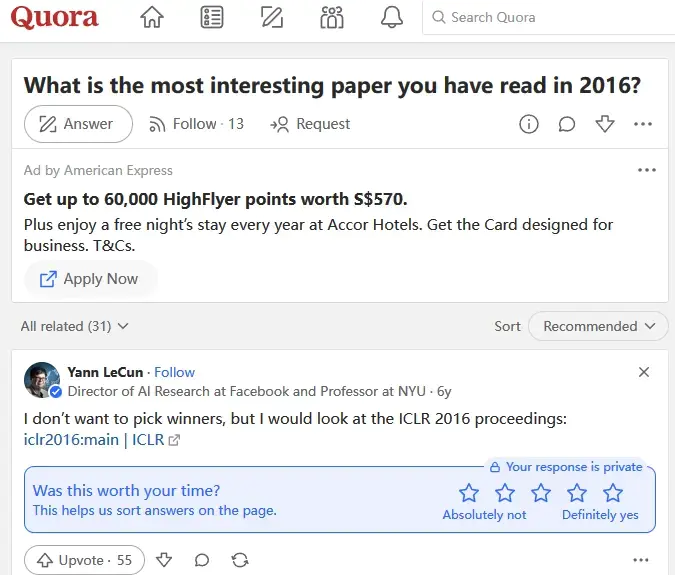Click the question title text
The width and height of the screenshot is (675, 575).
(332, 85)
